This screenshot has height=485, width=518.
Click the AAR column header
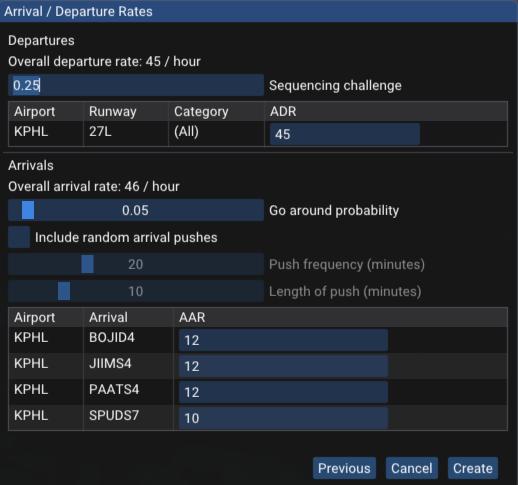pyautogui.click(x=192, y=317)
